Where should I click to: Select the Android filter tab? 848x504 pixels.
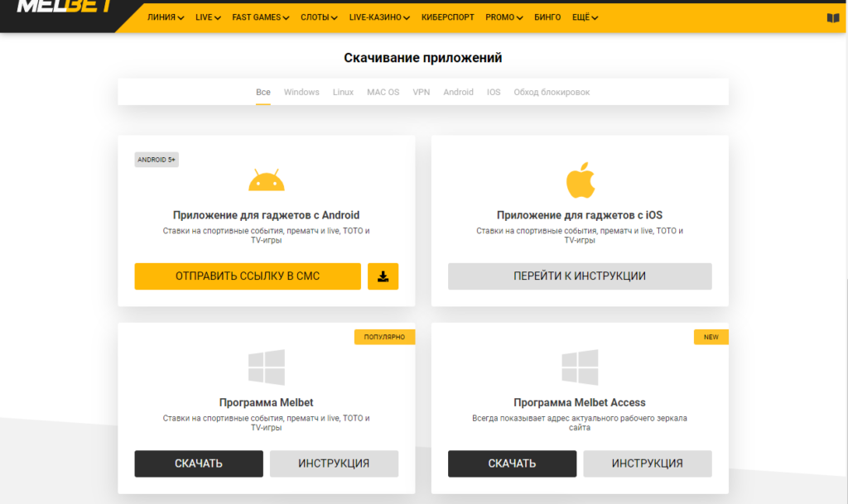click(x=458, y=93)
